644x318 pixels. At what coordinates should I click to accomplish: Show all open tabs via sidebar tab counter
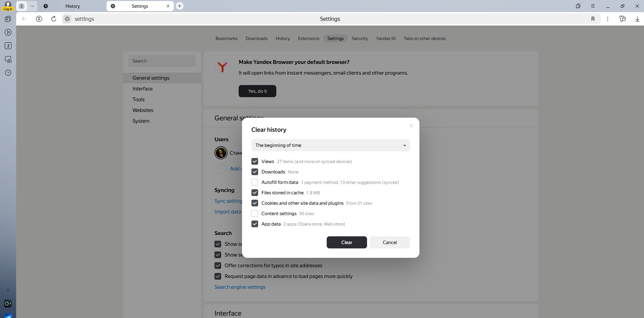click(x=8, y=46)
